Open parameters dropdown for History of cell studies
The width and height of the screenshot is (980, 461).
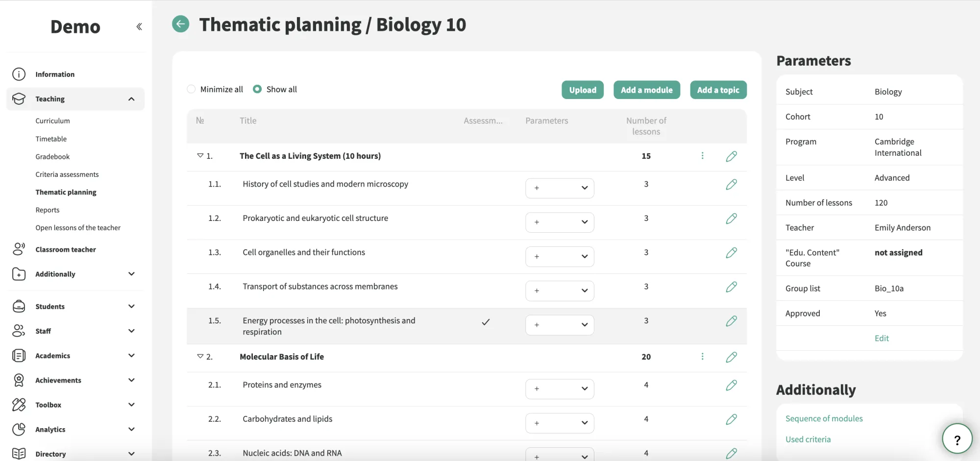point(560,188)
